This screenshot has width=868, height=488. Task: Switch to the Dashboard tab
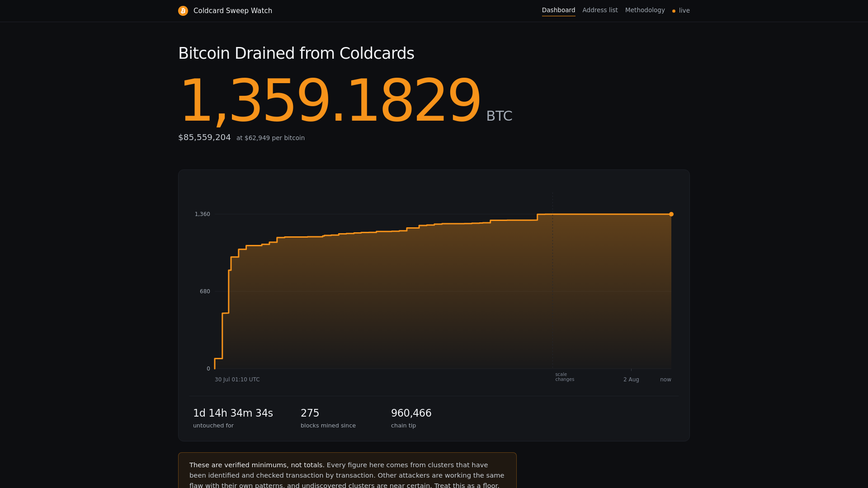coord(558,10)
